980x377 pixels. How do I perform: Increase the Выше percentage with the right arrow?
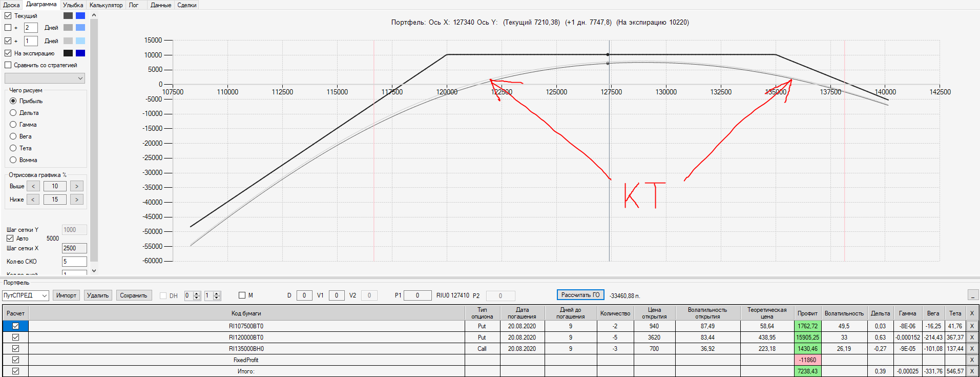coord(77,186)
